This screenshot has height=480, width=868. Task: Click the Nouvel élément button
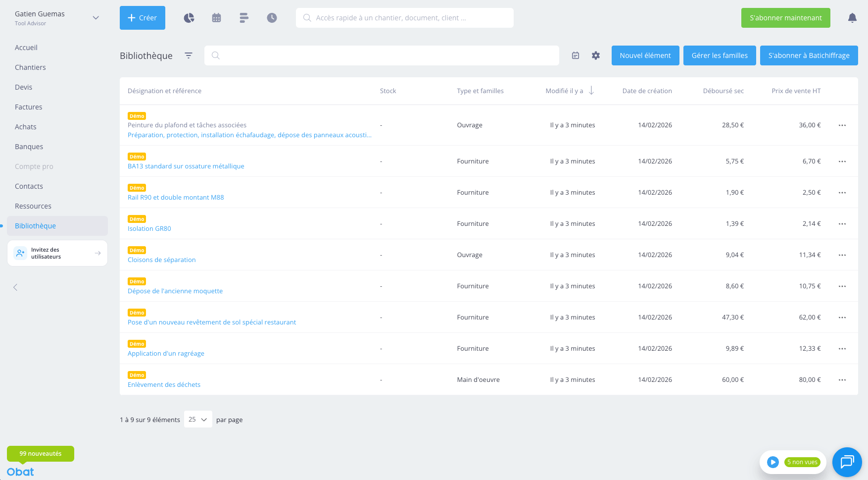click(x=645, y=55)
